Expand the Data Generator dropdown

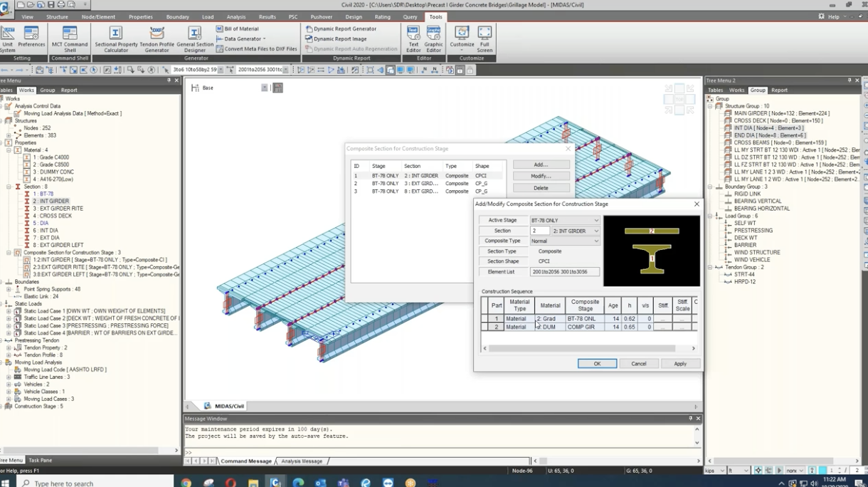[x=241, y=39]
